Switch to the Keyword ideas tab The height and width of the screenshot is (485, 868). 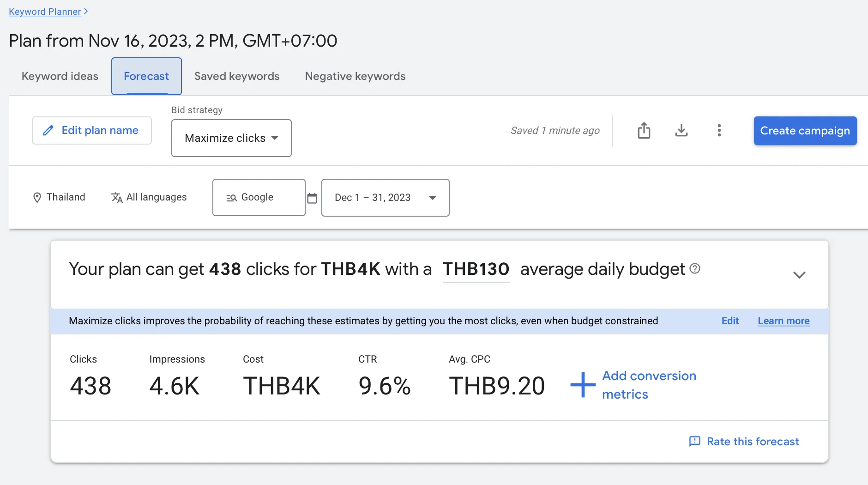coord(60,76)
